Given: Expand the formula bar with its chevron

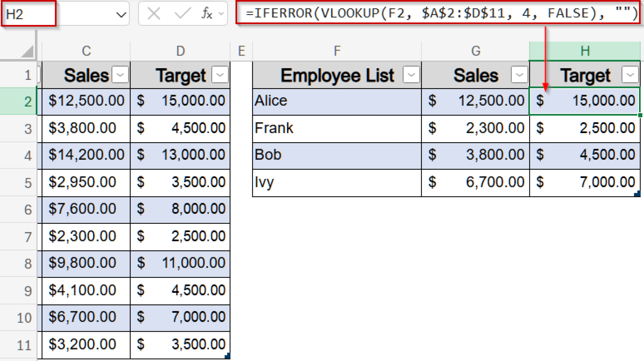Looking at the screenshot, I should click(220, 13).
